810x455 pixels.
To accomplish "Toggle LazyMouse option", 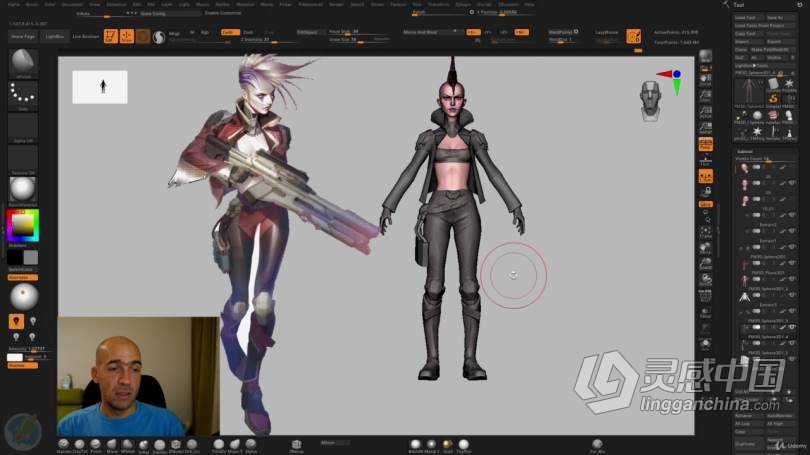I will click(x=606, y=32).
